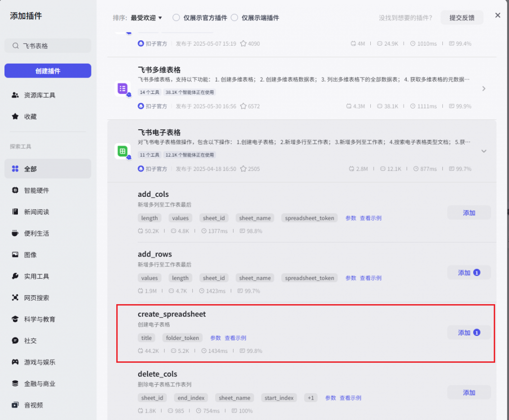Screen dimensions: 509x420
Task: Open 参数 link for create_spreadsheet
Action: 216,338
